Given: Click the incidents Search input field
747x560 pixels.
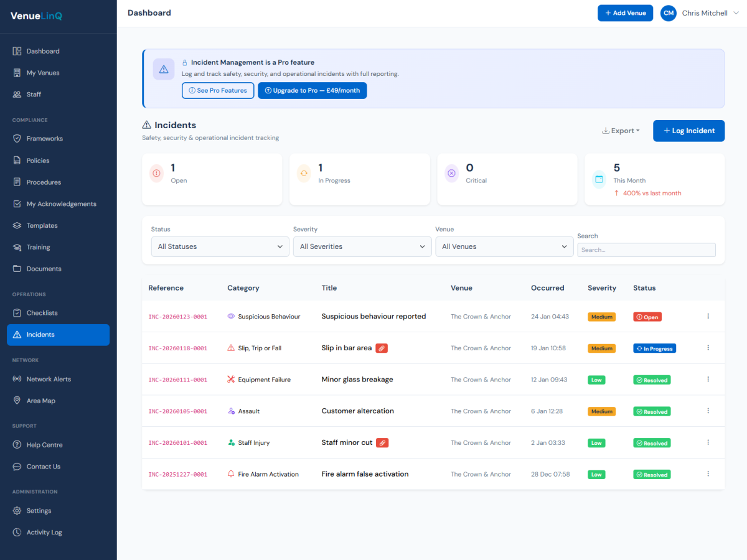Looking at the screenshot, I should tap(646, 250).
